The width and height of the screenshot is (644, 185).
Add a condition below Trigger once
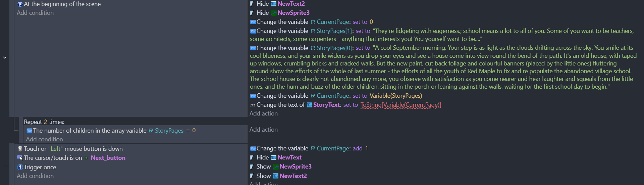tap(35, 176)
